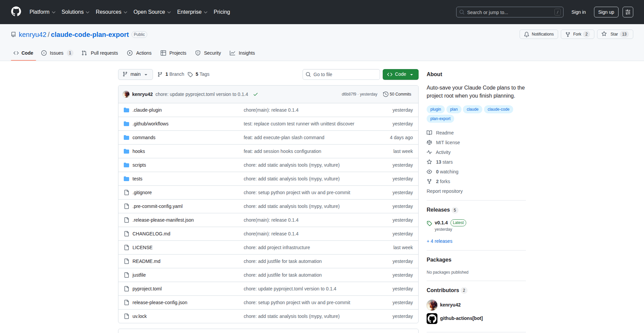Open the hooks folder icon
This screenshot has width=644, height=333.
point(126,152)
